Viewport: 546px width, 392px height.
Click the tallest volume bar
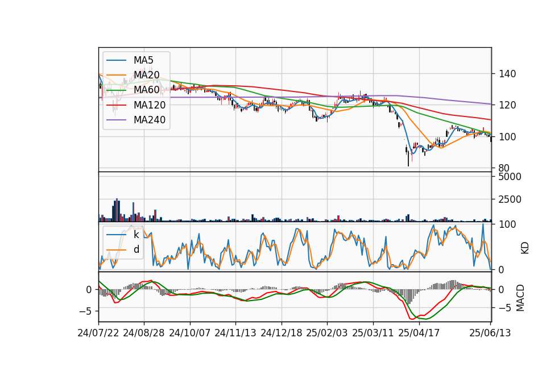click(117, 210)
